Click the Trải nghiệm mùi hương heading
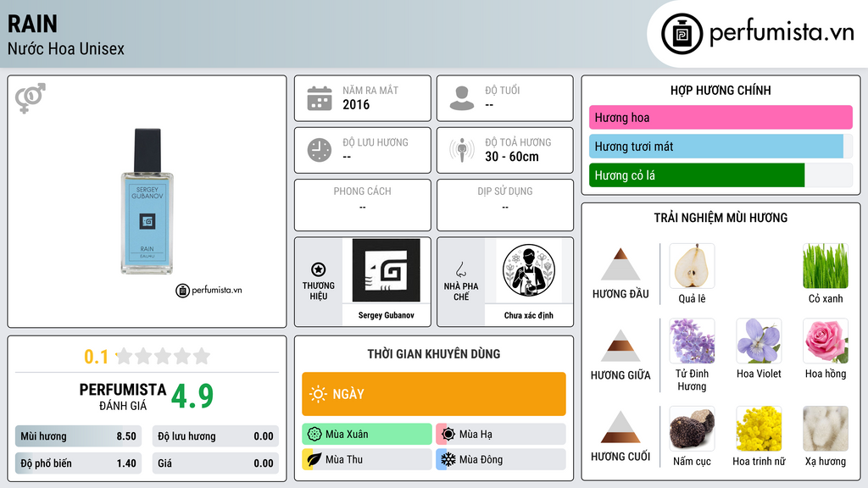Viewport: 868px width, 488px height. tap(721, 218)
